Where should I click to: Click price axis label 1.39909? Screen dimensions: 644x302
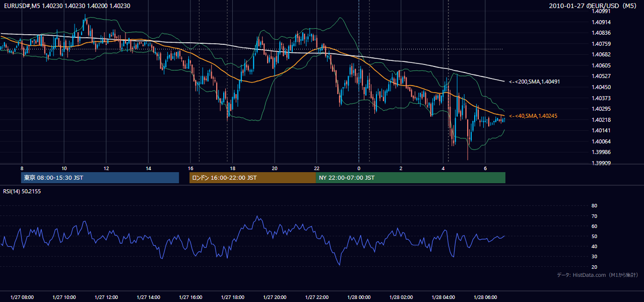coord(601,163)
